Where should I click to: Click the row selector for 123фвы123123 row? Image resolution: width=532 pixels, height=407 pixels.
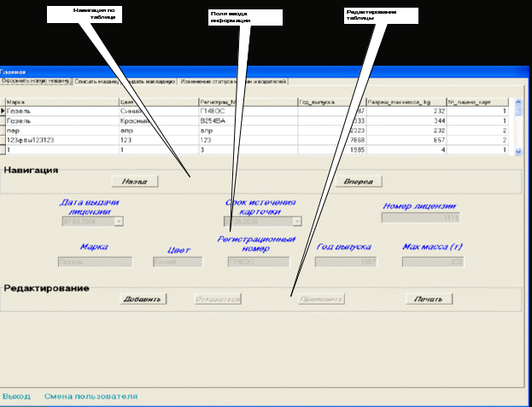coord(3,140)
